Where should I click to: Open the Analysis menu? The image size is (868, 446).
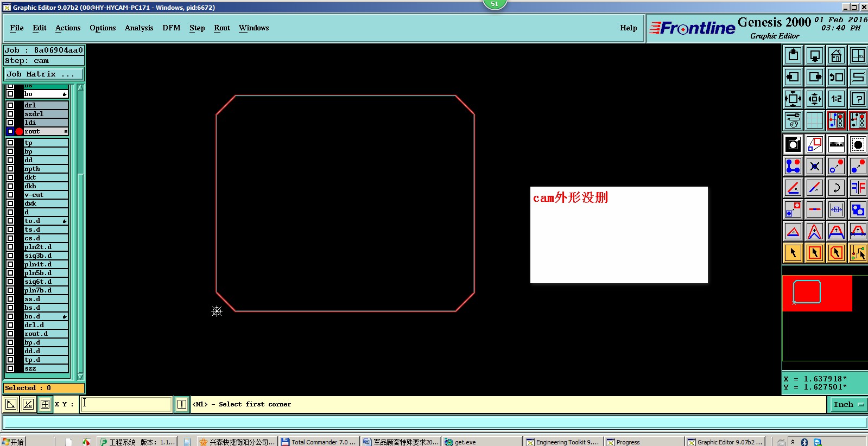point(139,28)
